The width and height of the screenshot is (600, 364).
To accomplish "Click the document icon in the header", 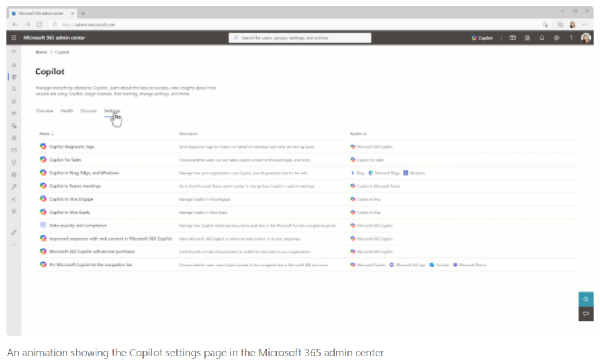I will point(527,38).
